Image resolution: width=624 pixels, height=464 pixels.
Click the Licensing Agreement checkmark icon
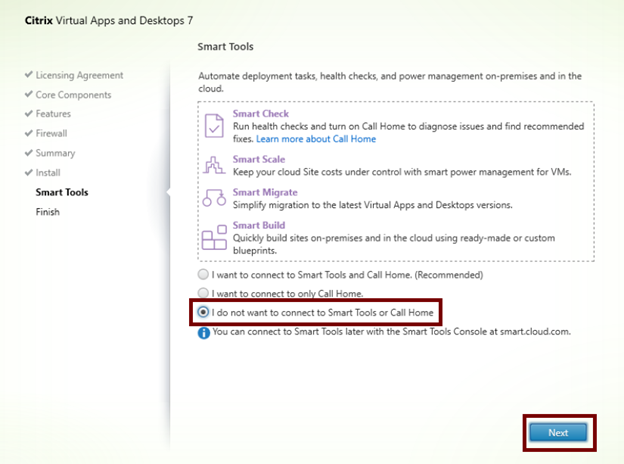coord(29,74)
